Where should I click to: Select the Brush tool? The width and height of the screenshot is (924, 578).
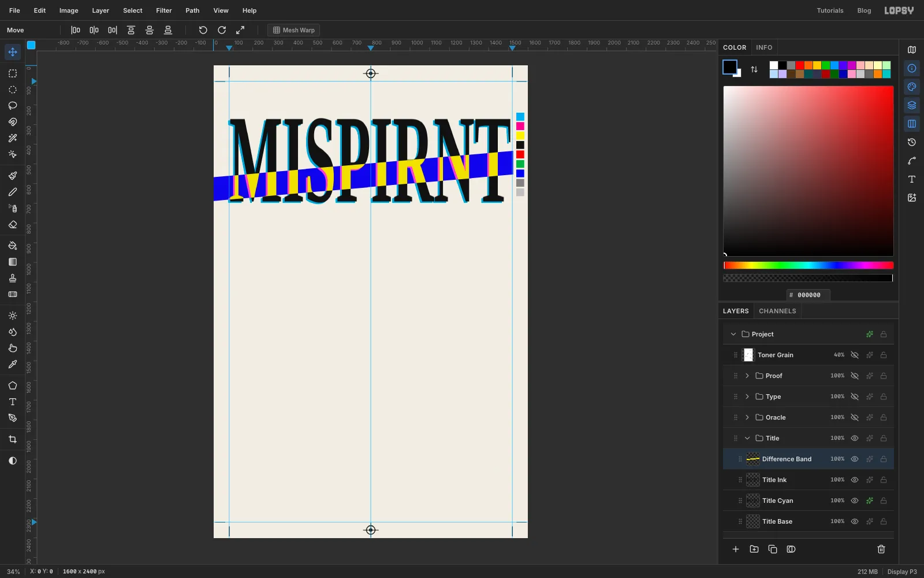click(x=13, y=176)
